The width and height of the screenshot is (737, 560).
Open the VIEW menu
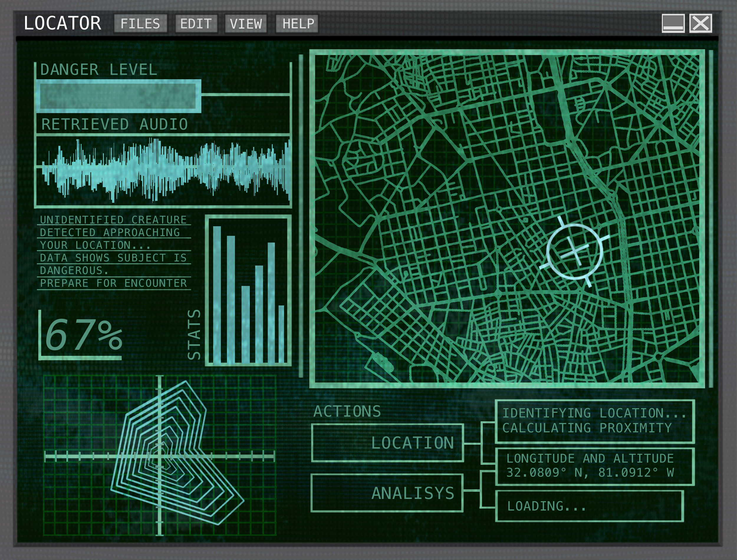(x=246, y=23)
